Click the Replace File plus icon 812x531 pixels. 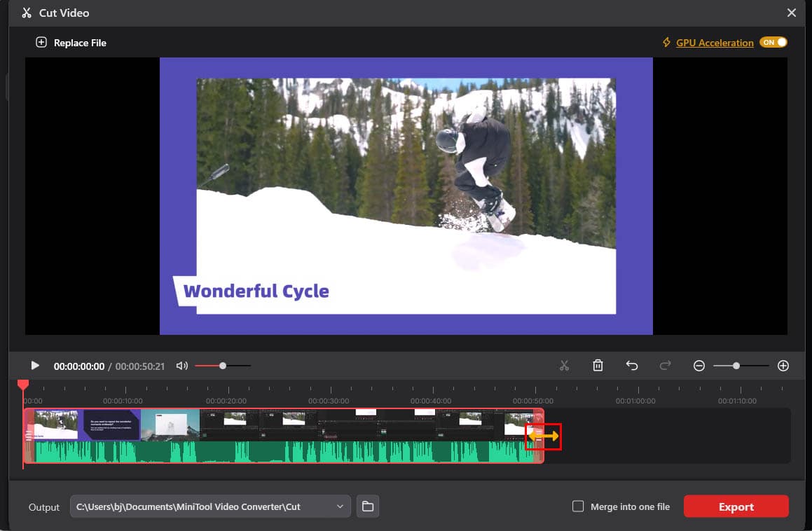point(41,43)
